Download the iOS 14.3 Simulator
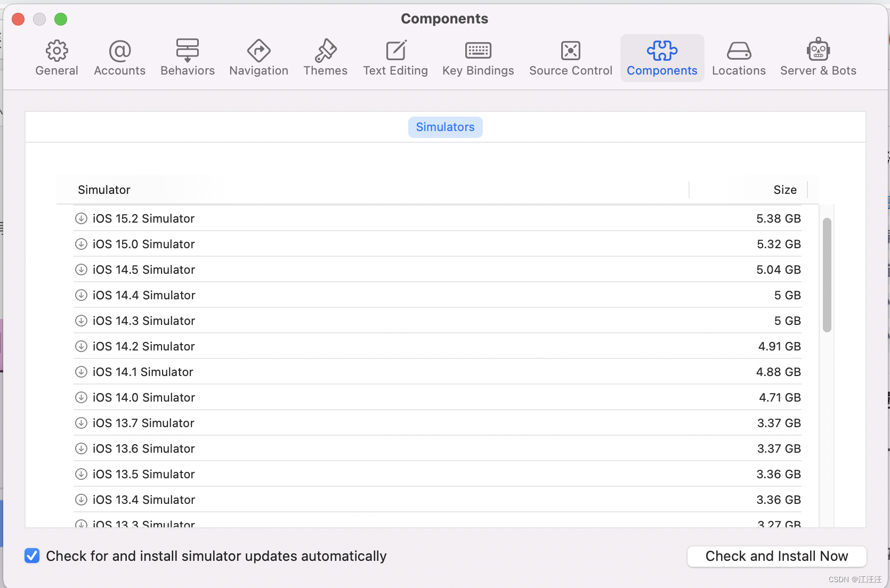 81,321
